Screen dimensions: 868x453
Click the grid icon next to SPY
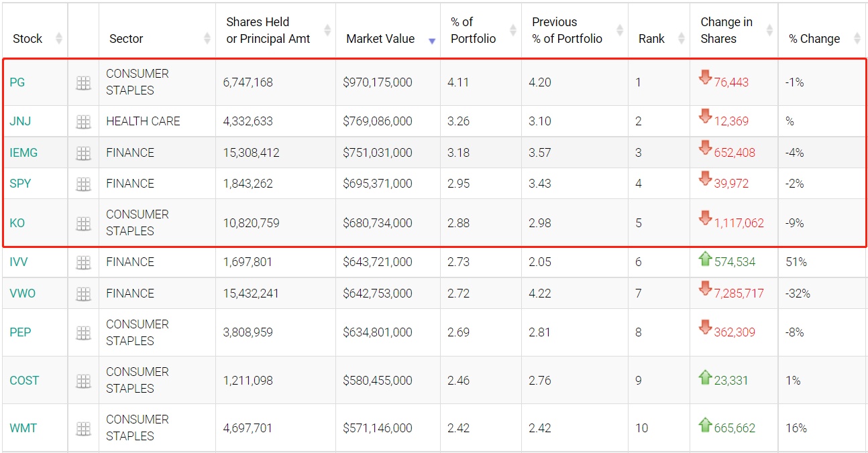pyautogui.click(x=83, y=184)
